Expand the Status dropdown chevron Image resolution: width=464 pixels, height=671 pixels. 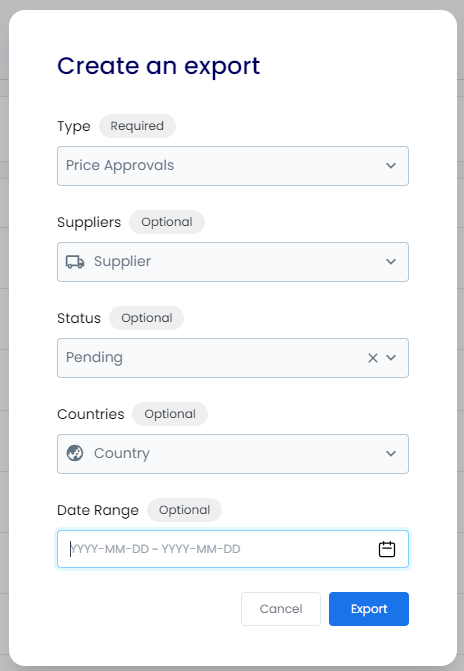point(391,357)
